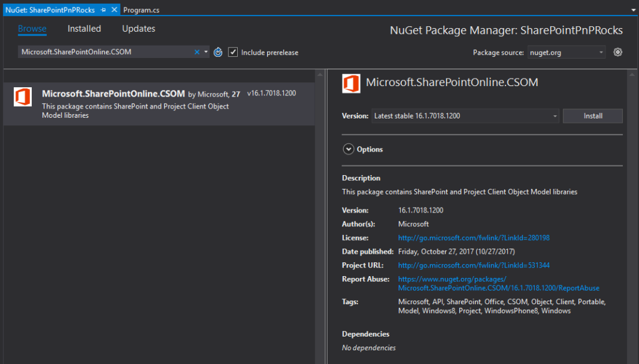639x364 pixels.
Task: Select the Installed tab
Action: pos(84,29)
